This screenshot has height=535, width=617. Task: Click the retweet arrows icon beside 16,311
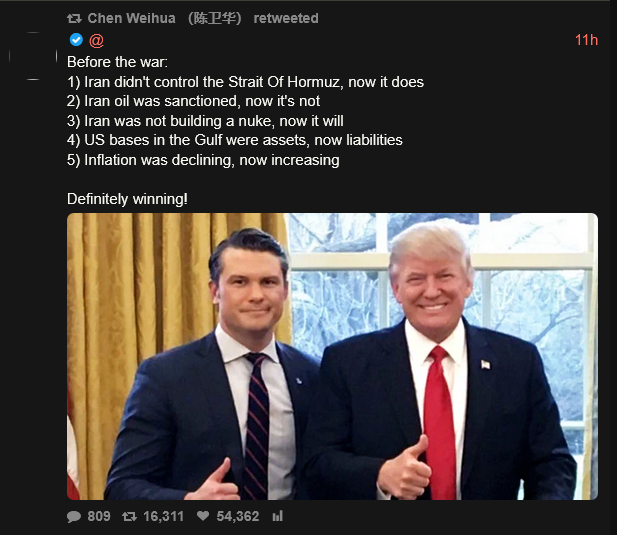129,516
